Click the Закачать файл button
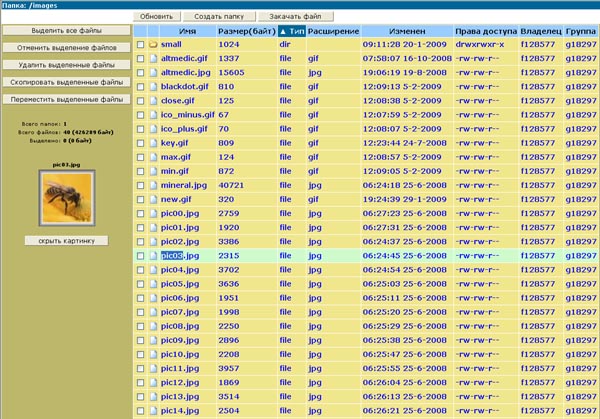 pyautogui.click(x=295, y=16)
